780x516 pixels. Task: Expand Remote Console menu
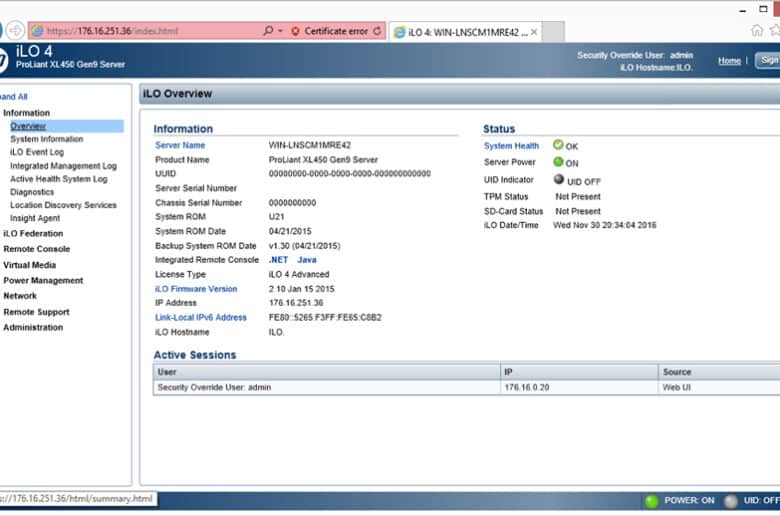click(37, 249)
